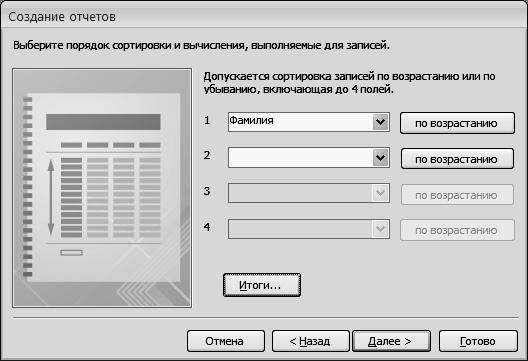Click the disabled fourth sort field arrow
This screenshot has height=361, width=528.
(x=381, y=229)
